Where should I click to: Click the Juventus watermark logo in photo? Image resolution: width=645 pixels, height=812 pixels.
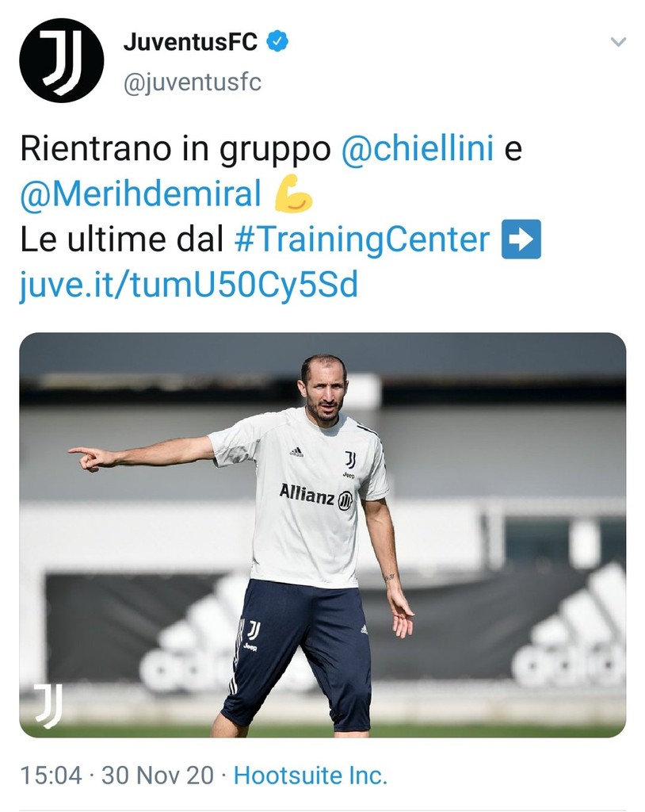point(48,705)
